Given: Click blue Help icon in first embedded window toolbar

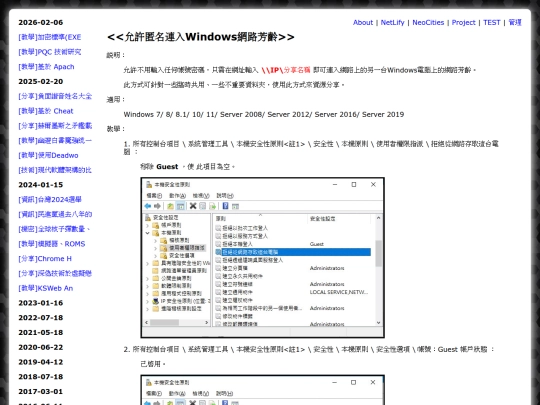Looking at the screenshot, I should click(225, 206).
